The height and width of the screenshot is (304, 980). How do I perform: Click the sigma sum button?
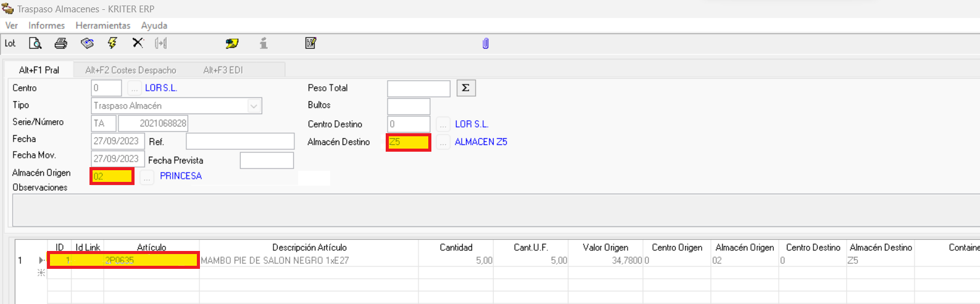[466, 88]
